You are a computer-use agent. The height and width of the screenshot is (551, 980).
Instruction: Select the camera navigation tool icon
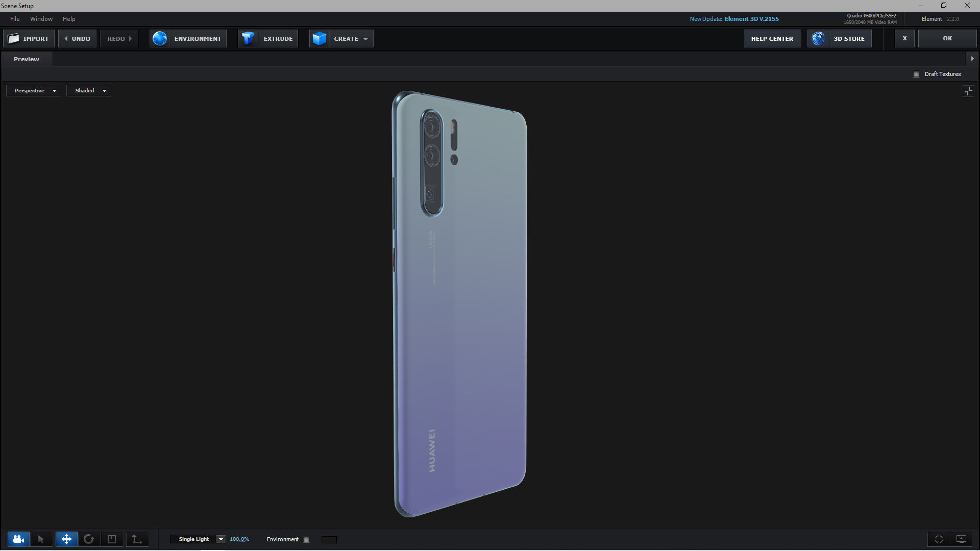(18, 539)
